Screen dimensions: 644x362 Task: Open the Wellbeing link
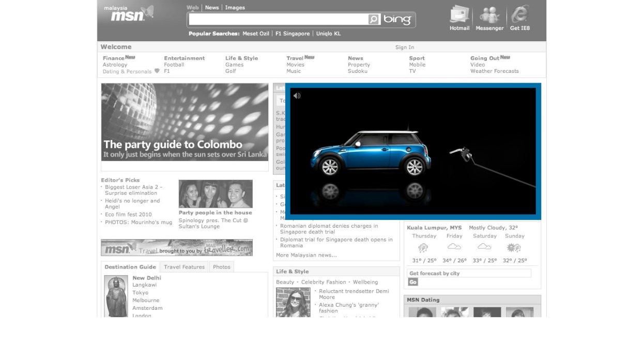[x=365, y=282]
